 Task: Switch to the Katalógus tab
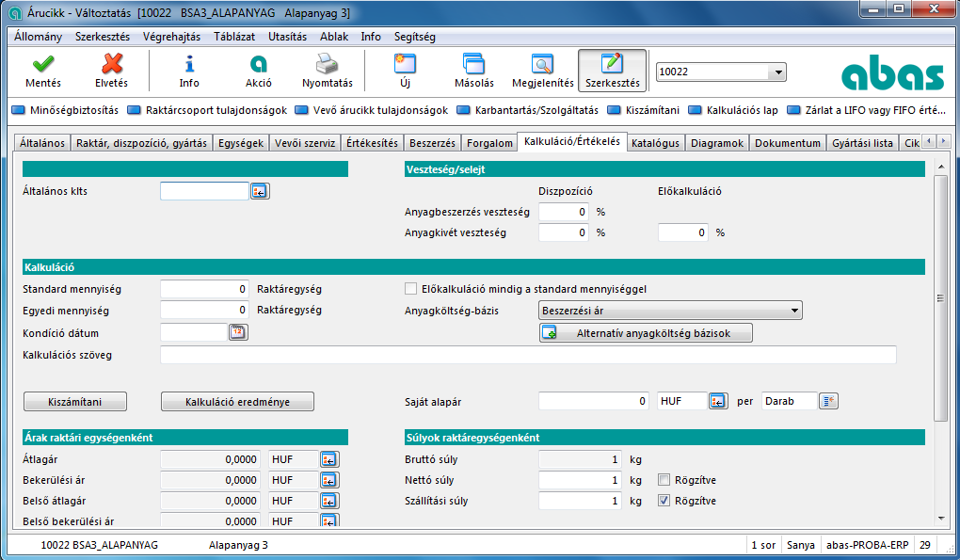point(655,143)
